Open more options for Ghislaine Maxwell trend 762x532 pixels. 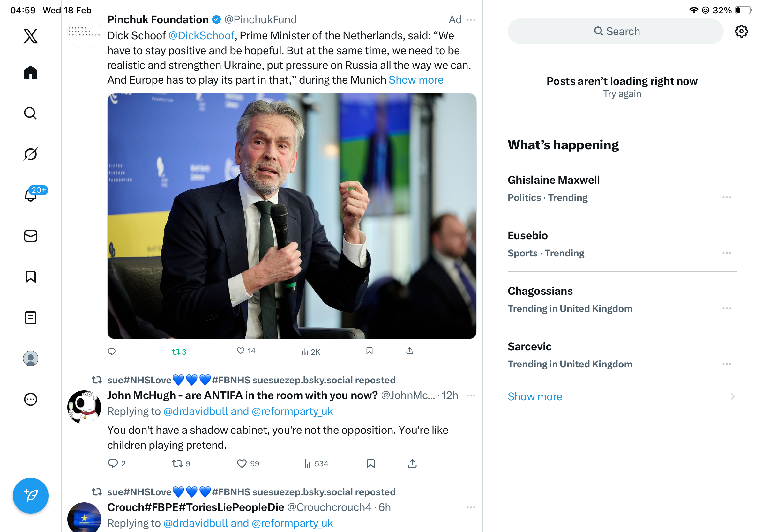click(x=727, y=198)
